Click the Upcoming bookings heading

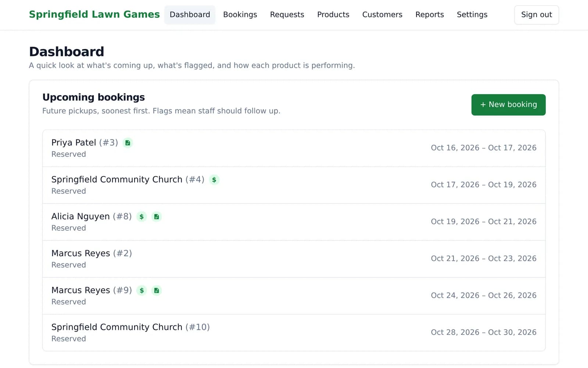[x=94, y=97]
